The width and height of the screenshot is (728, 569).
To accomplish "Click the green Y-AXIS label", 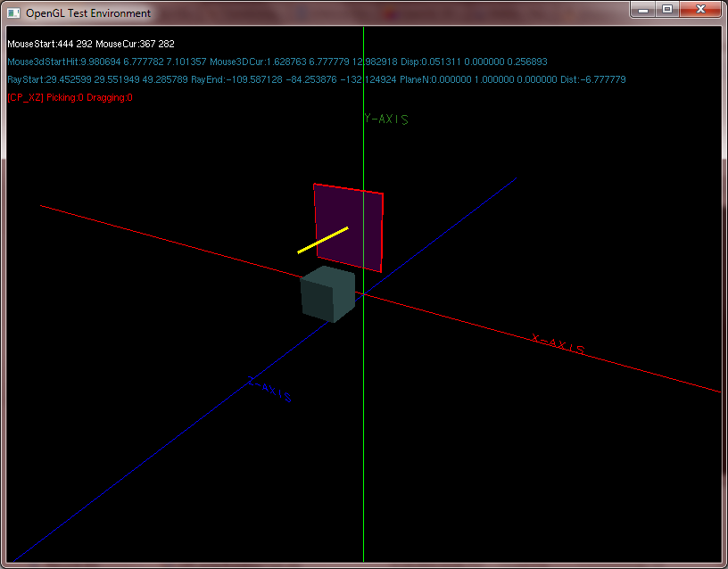I will [x=386, y=120].
